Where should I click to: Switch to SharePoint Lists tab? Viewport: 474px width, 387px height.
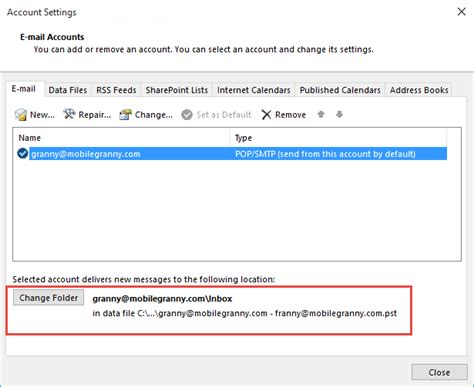177,90
